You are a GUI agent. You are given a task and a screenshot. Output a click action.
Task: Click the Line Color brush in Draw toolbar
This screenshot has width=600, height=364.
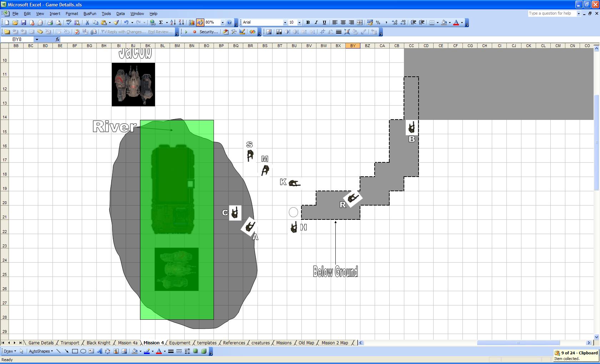click(x=147, y=351)
